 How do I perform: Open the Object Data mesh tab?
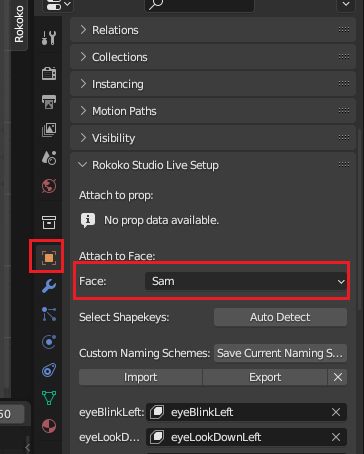[x=49, y=398]
